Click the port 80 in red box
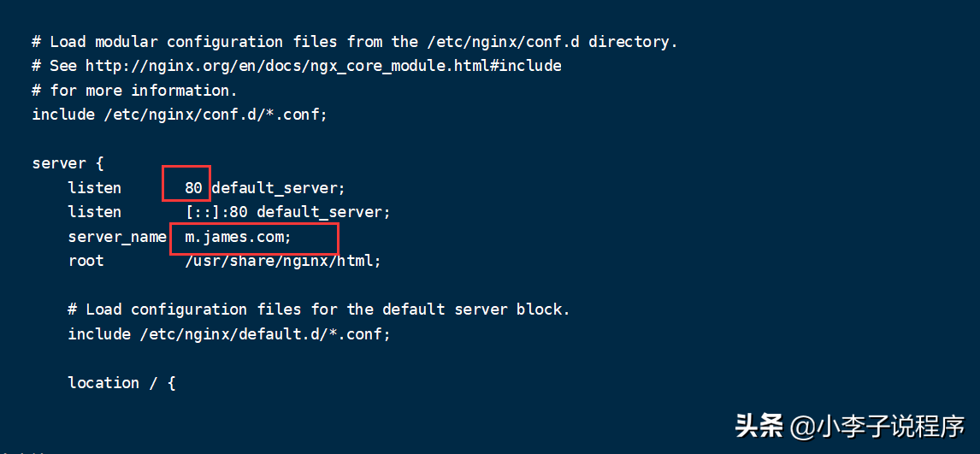 (193, 187)
